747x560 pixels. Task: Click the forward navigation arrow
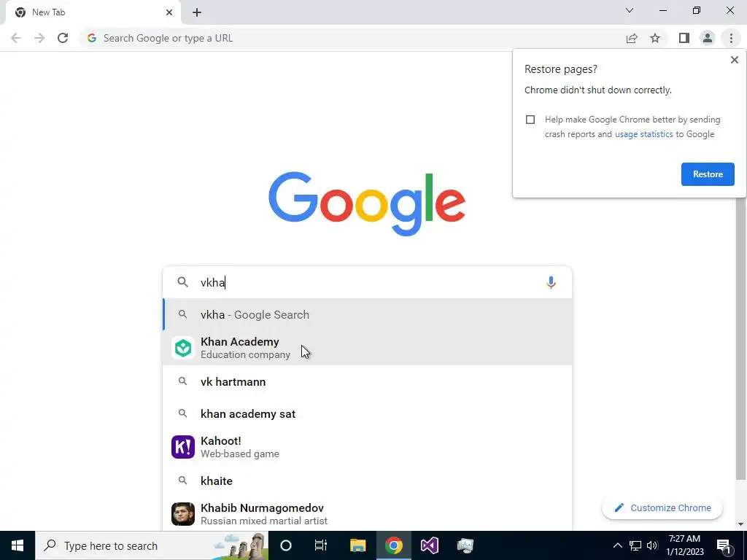coord(39,38)
